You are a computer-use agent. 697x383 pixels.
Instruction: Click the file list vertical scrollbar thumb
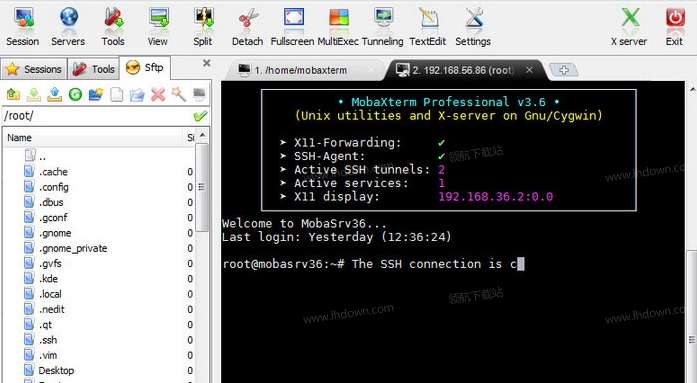(x=202, y=187)
